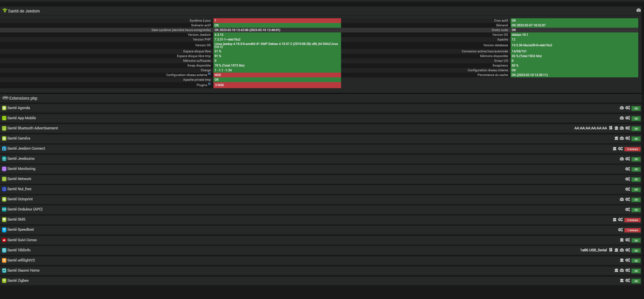Click the medkit icon in Santé App Mobile row

(x=622, y=118)
